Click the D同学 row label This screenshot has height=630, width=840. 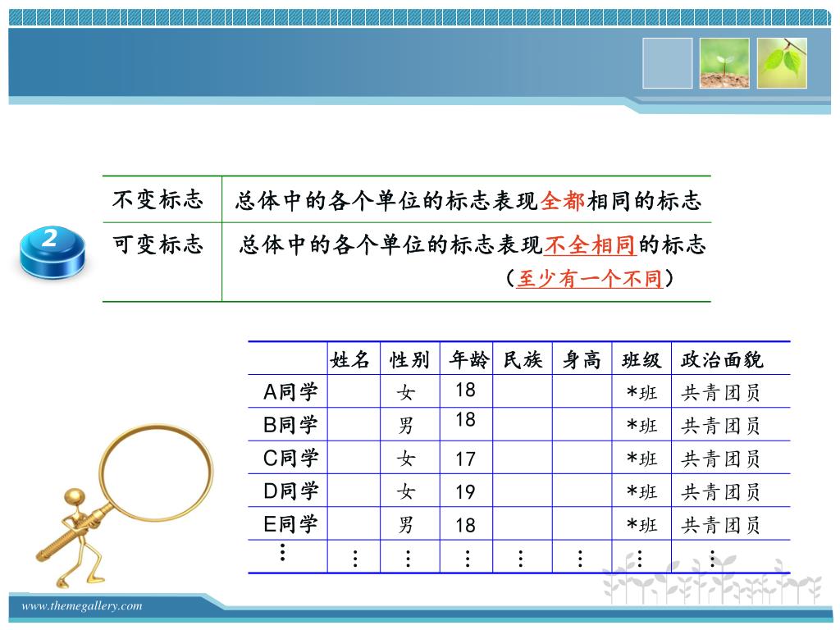(290, 491)
